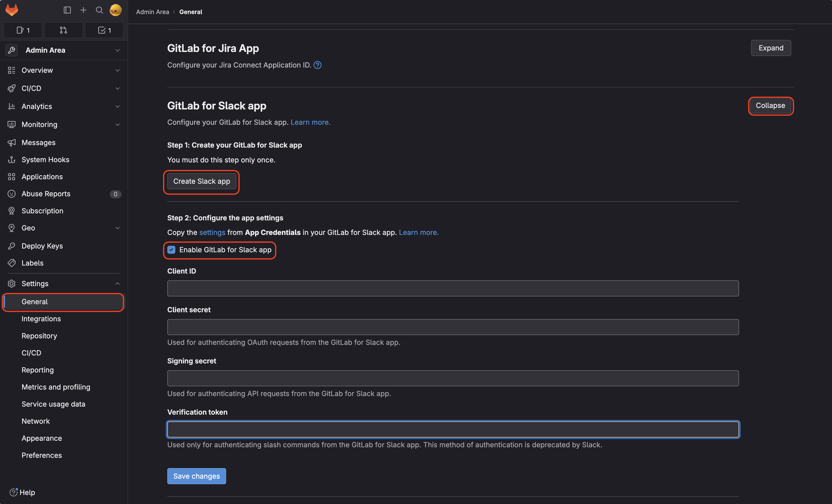Click into the Client ID field
This screenshot has width=832, height=504.
coord(452,288)
